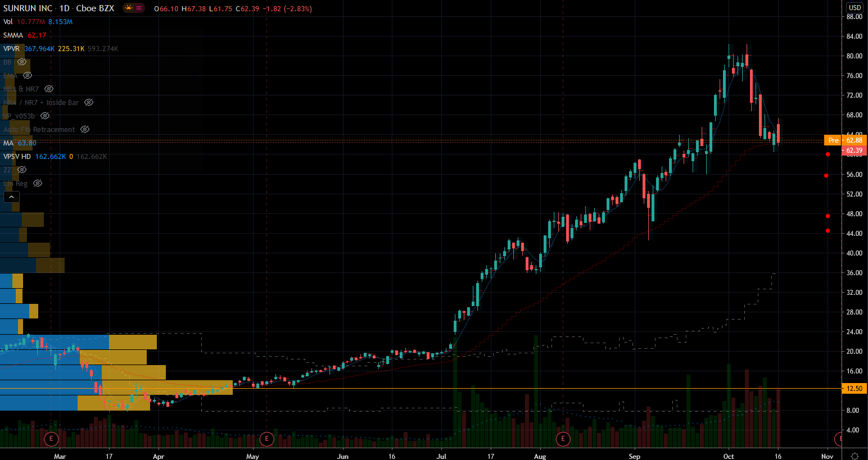The image size is (868, 460).
Task: Click the close price value C62.39
Action: point(247,8)
